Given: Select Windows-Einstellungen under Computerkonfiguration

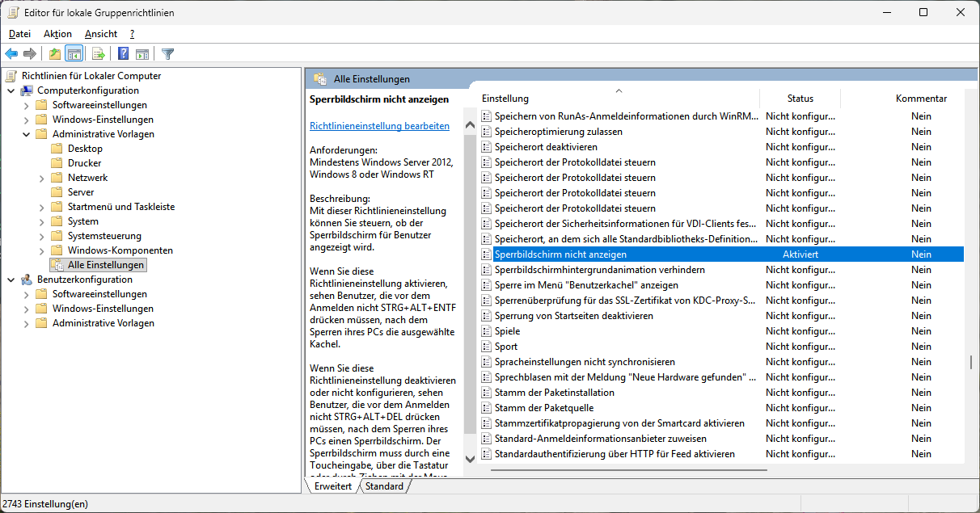Looking at the screenshot, I should [x=103, y=120].
